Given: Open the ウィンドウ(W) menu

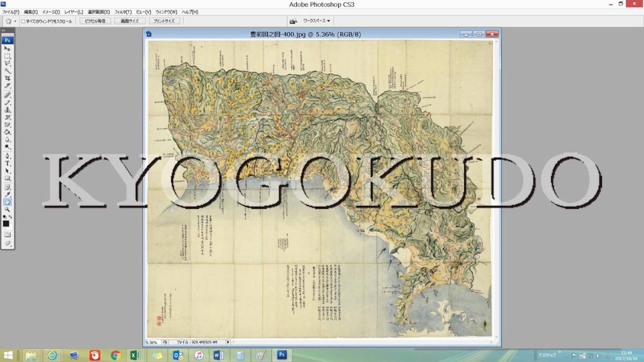Looking at the screenshot, I should tap(166, 12).
